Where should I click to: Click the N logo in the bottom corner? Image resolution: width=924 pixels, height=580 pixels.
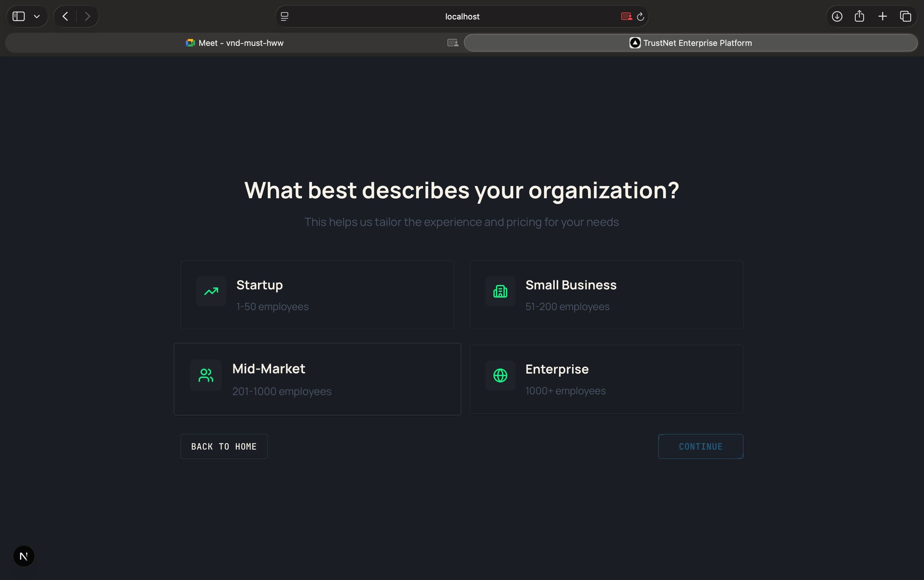coord(23,556)
